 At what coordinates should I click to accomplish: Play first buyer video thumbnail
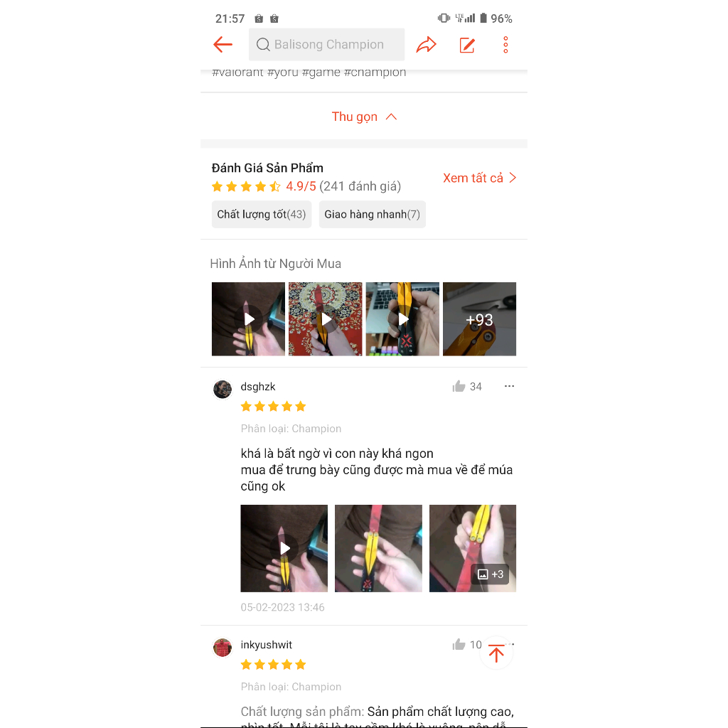[x=248, y=319]
